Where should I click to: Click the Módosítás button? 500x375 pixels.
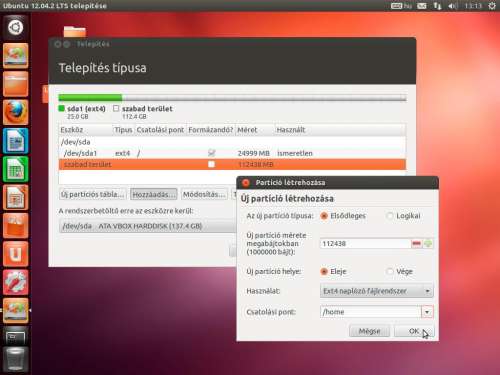pos(204,194)
